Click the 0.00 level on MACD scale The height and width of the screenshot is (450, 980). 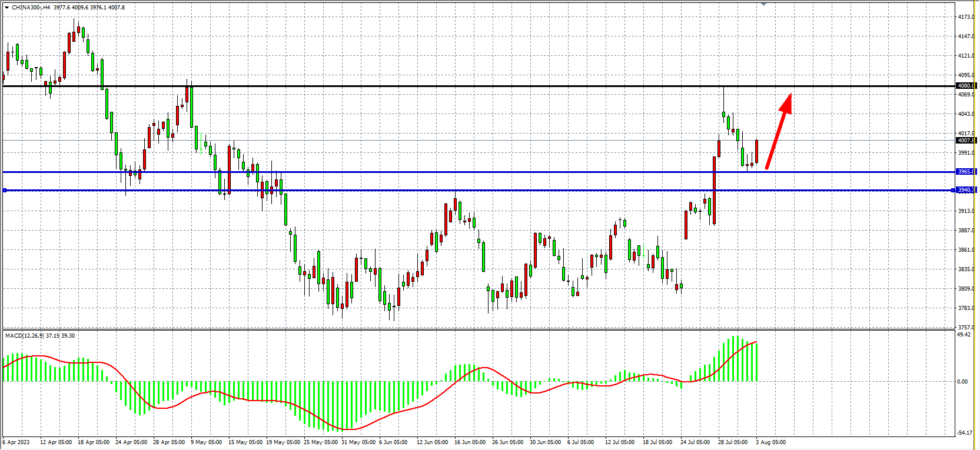point(962,381)
